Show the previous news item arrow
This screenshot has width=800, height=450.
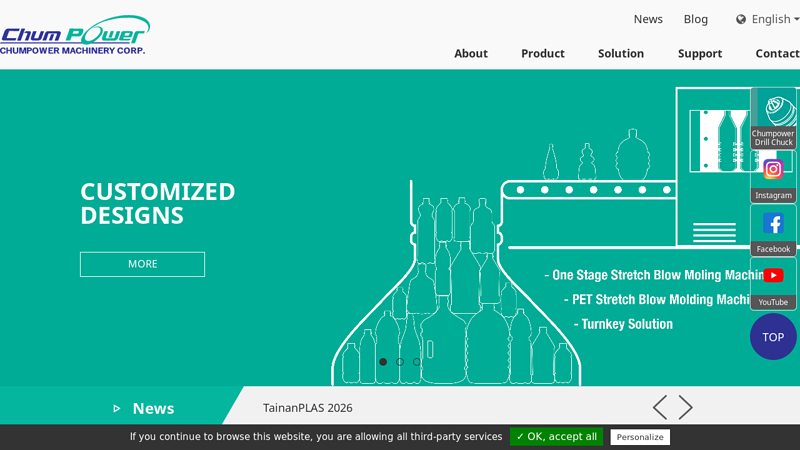click(660, 407)
